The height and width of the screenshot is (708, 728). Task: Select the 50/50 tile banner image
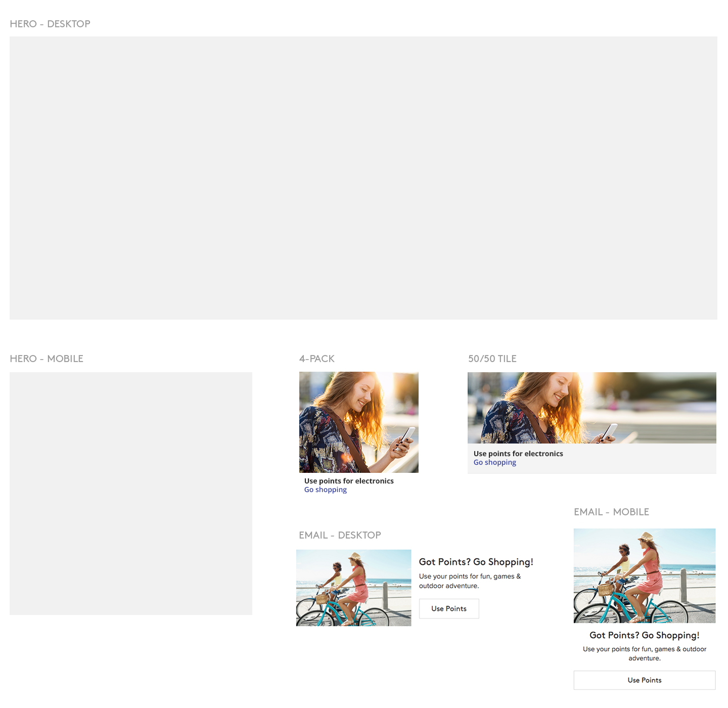click(591, 408)
